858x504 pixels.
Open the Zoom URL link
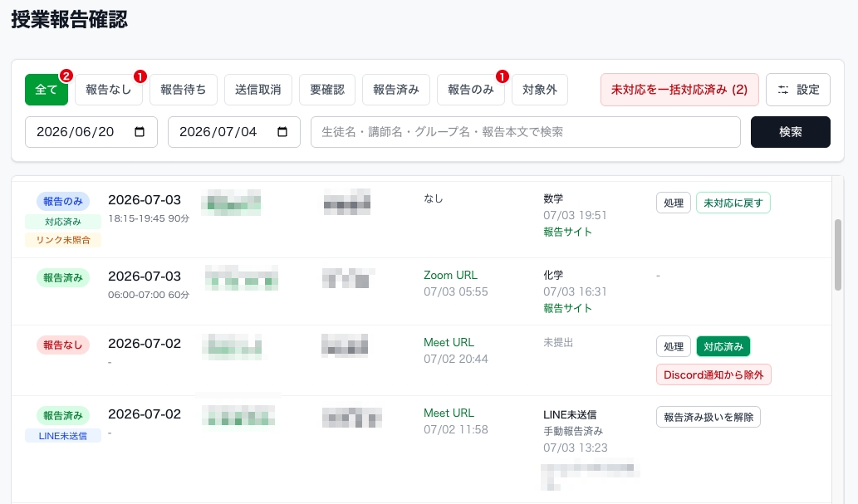(450, 276)
